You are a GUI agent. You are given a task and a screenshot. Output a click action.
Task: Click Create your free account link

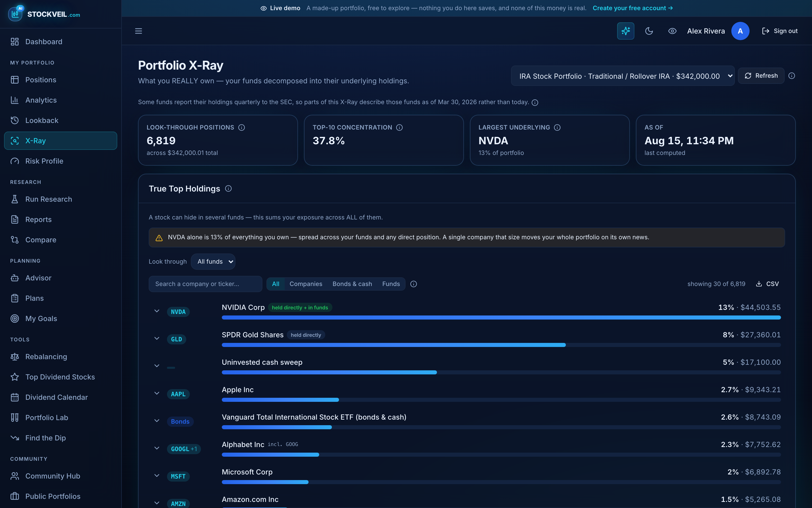click(x=633, y=8)
